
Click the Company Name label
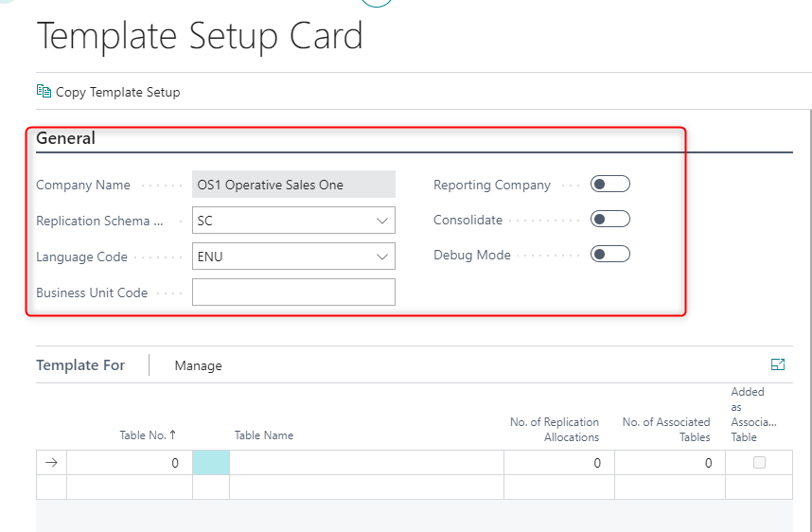pyautogui.click(x=83, y=185)
